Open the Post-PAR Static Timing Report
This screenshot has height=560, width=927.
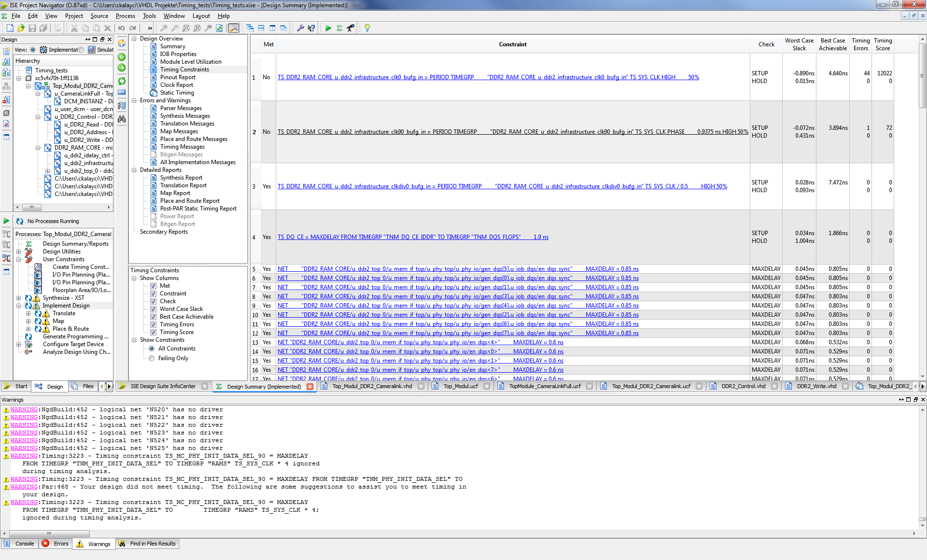198,209
